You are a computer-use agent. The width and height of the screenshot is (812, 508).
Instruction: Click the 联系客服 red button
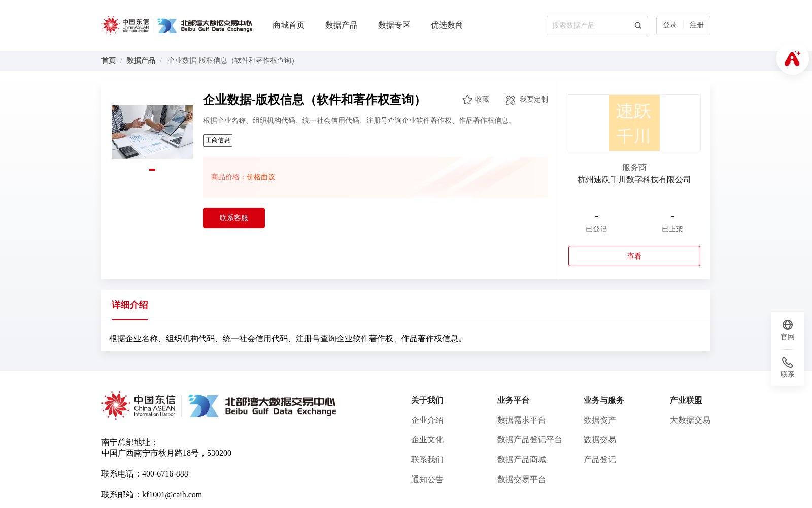[x=234, y=218]
